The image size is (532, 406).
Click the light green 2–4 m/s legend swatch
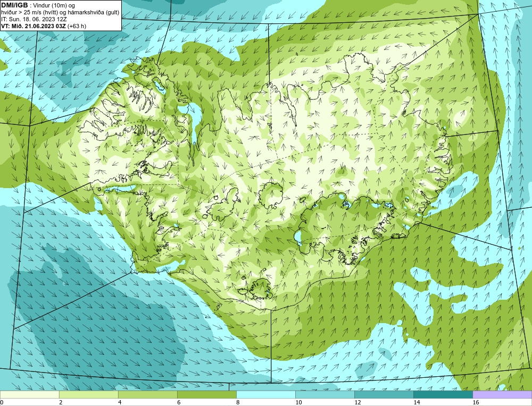click(x=88, y=394)
